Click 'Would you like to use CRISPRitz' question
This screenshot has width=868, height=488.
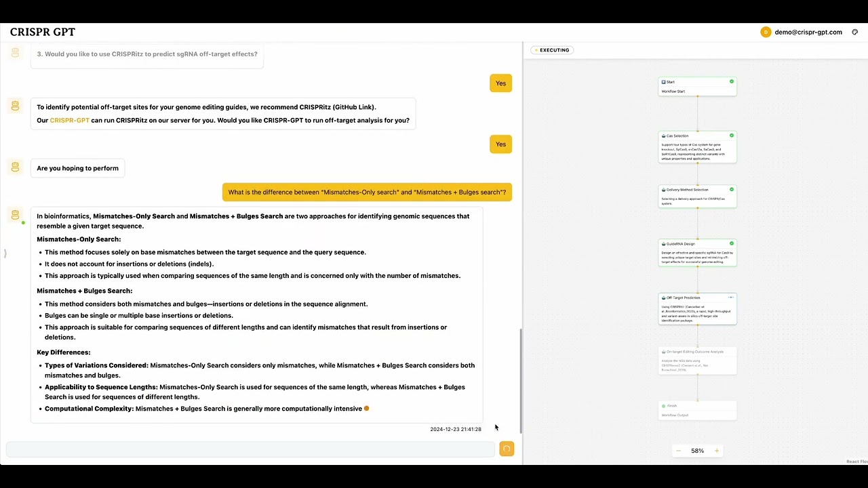pyautogui.click(x=147, y=54)
